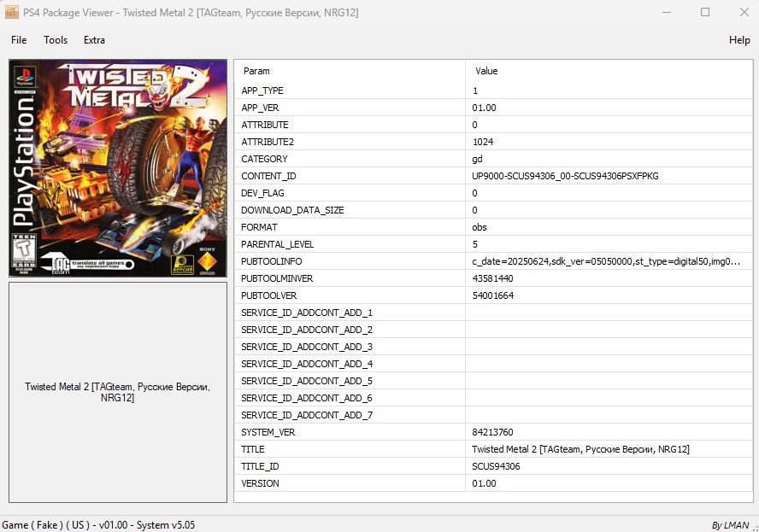Select the CATEGORY parameter

[x=264, y=159]
